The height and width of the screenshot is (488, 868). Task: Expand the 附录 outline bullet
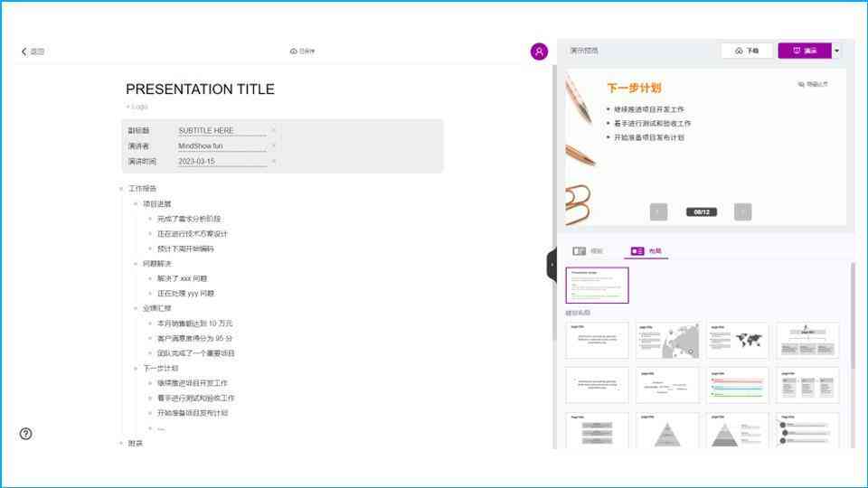pyautogui.click(x=121, y=443)
